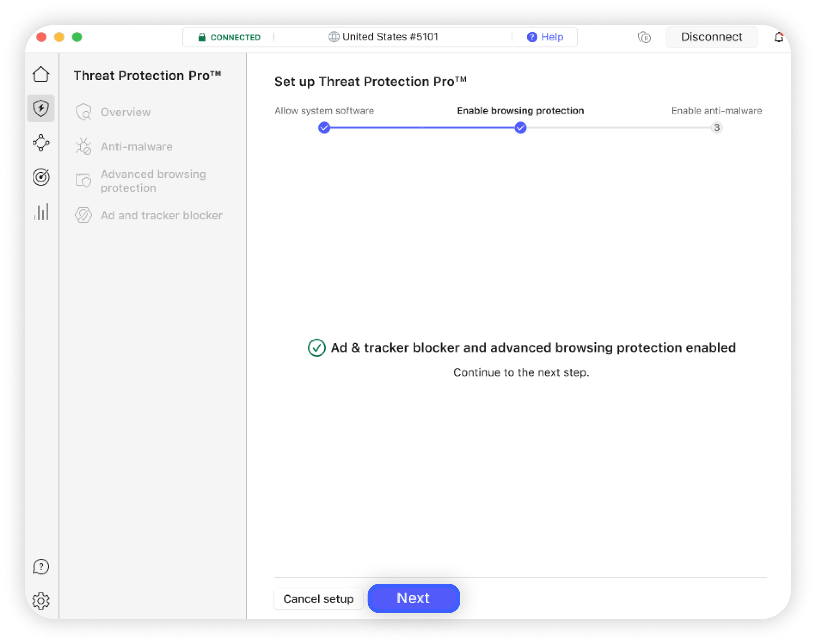
Task: Click the Disconnect button
Action: click(x=711, y=37)
